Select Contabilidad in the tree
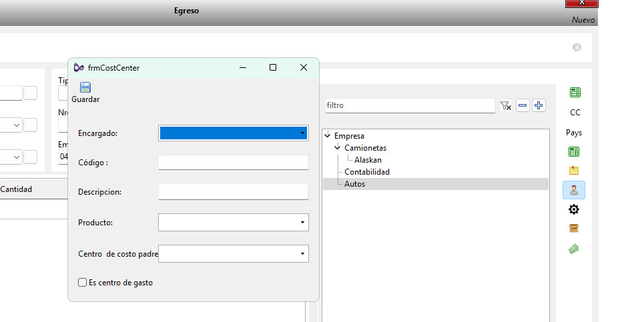The image size is (644, 322). (x=367, y=172)
